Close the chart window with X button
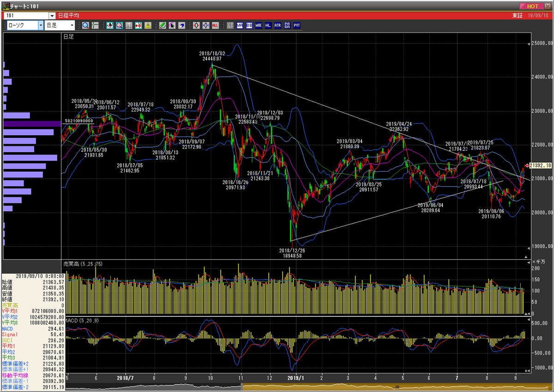 pyautogui.click(x=547, y=6)
